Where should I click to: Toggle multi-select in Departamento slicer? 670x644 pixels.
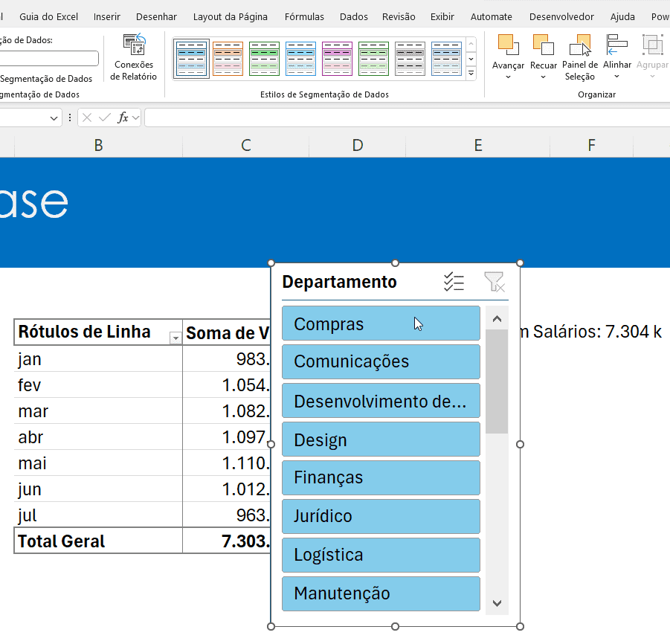[454, 282]
